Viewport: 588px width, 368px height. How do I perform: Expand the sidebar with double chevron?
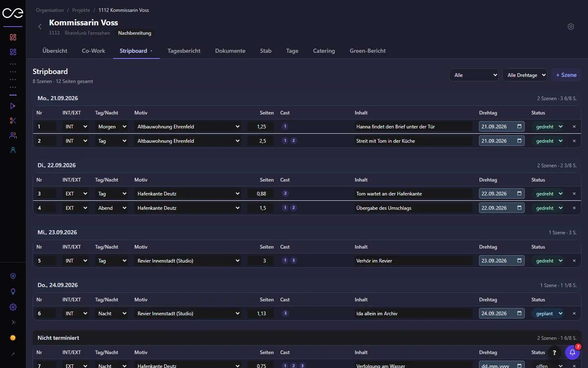click(x=13, y=322)
